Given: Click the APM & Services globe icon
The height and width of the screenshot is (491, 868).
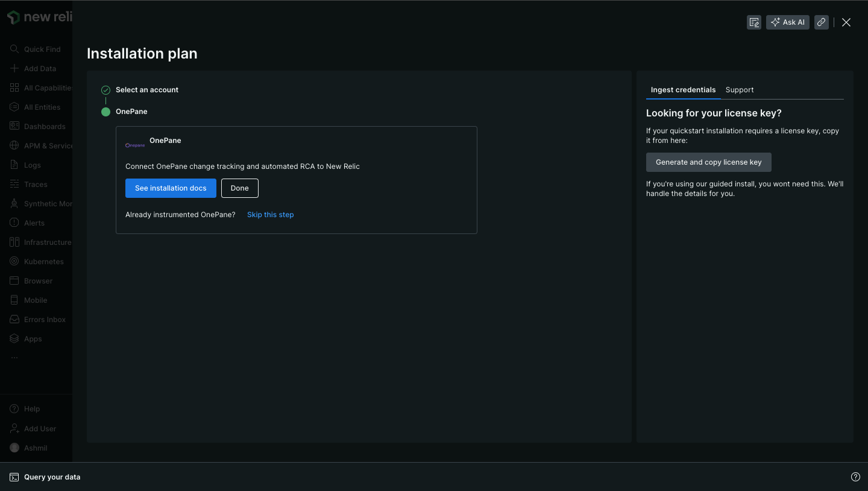Looking at the screenshot, I should 14,145.
